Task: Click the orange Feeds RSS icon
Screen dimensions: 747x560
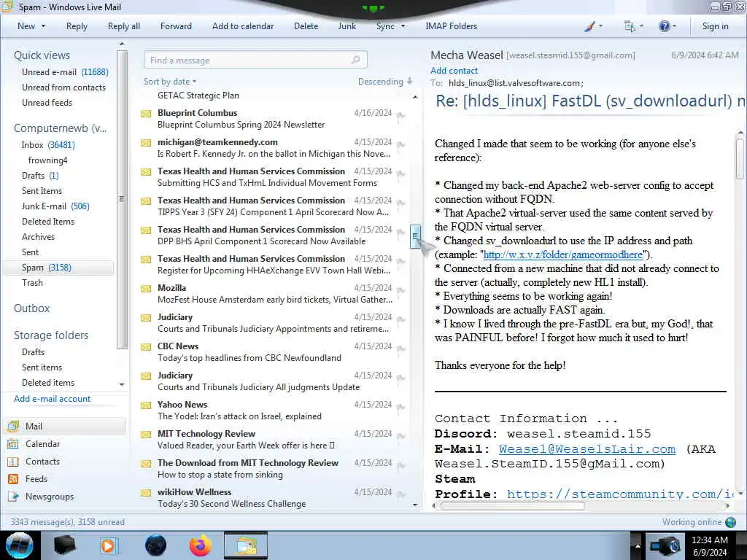Action: coord(13,479)
